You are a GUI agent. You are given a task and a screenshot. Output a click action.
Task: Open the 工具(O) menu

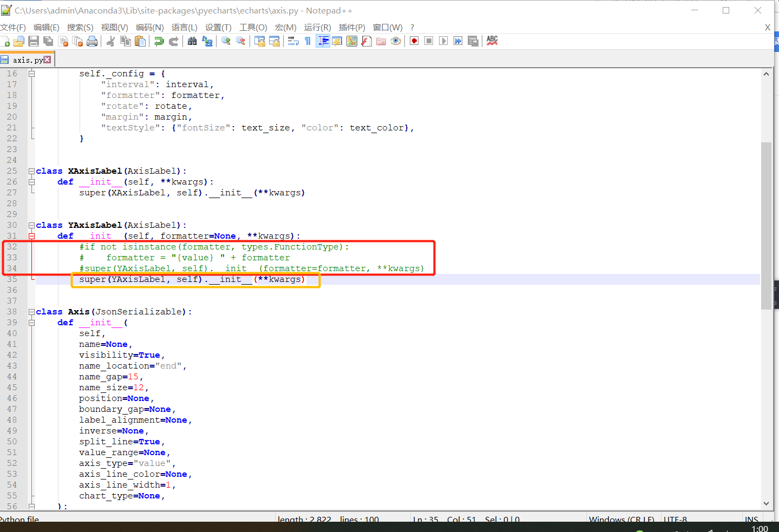pyautogui.click(x=253, y=28)
